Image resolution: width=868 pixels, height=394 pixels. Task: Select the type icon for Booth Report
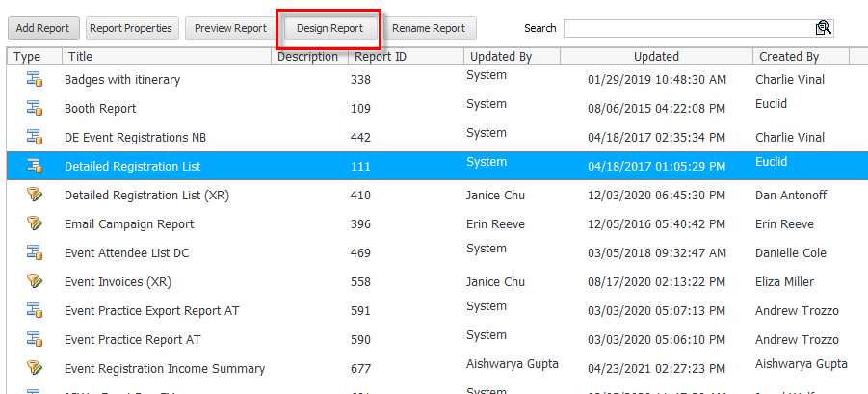click(x=35, y=108)
